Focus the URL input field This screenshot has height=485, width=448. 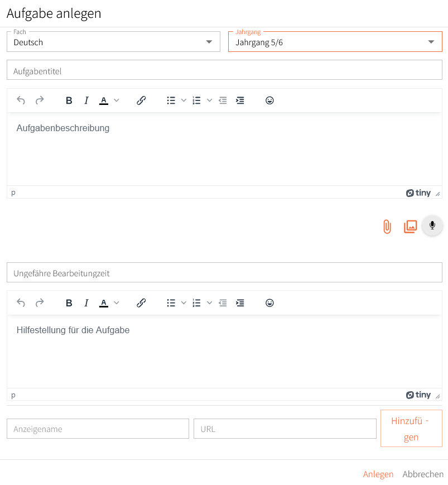(285, 429)
